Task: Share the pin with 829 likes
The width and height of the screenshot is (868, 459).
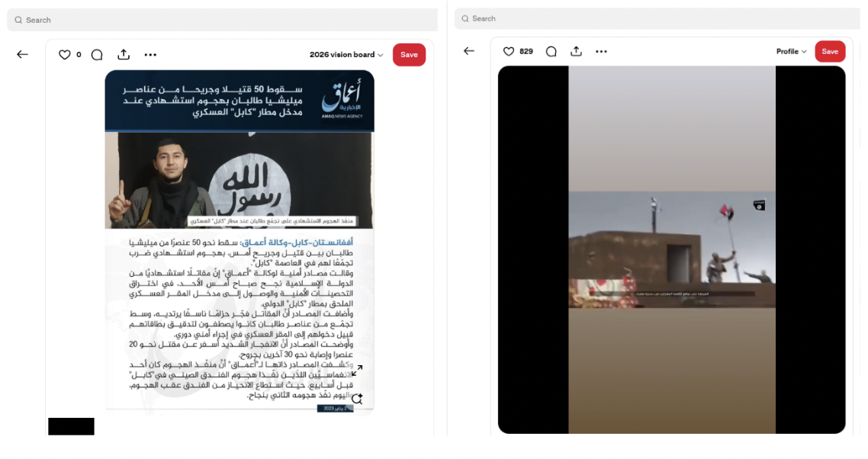Action: pos(576,51)
